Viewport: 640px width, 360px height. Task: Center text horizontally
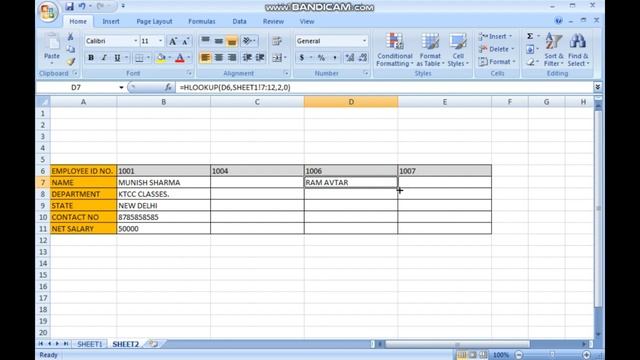219,58
